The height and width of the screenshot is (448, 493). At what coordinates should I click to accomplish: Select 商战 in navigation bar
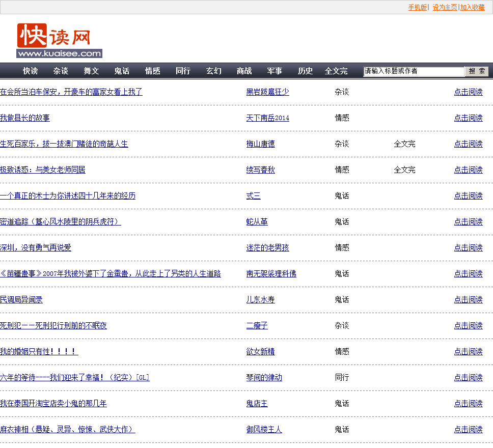(244, 71)
